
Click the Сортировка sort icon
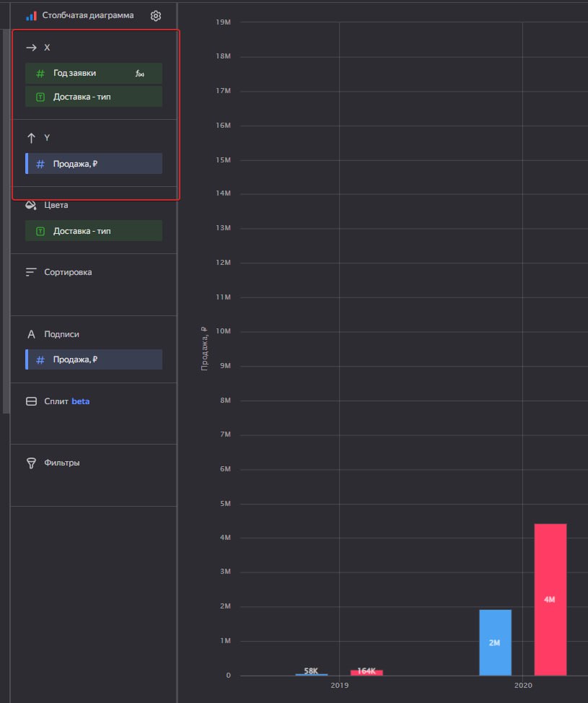pos(31,272)
